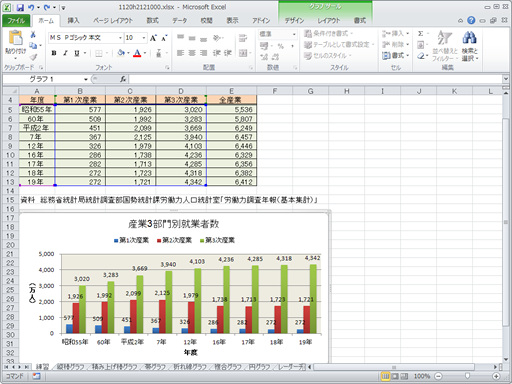
Task: Click inside the formula bar field
Action: pos(315,79)
